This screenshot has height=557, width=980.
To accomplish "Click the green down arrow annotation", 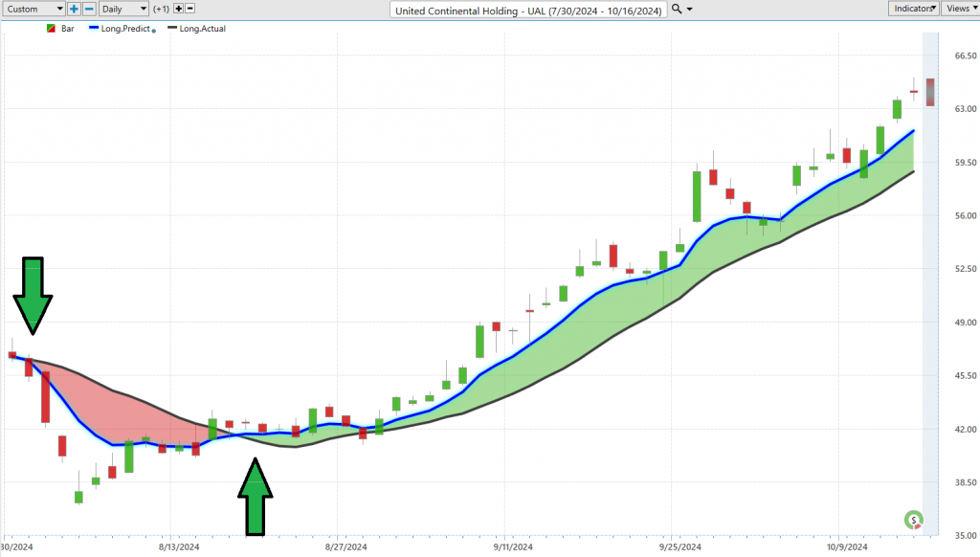I will tap(33, 295).
